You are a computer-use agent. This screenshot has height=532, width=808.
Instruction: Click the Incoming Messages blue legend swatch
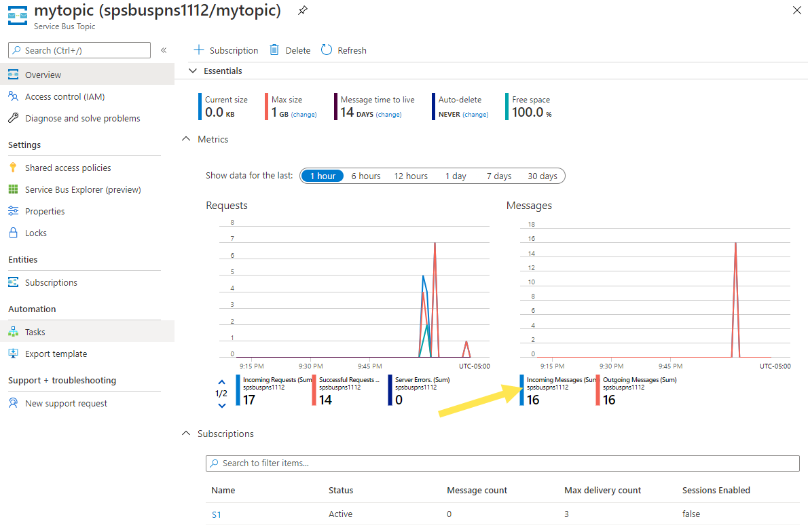(x=521, y=390)
